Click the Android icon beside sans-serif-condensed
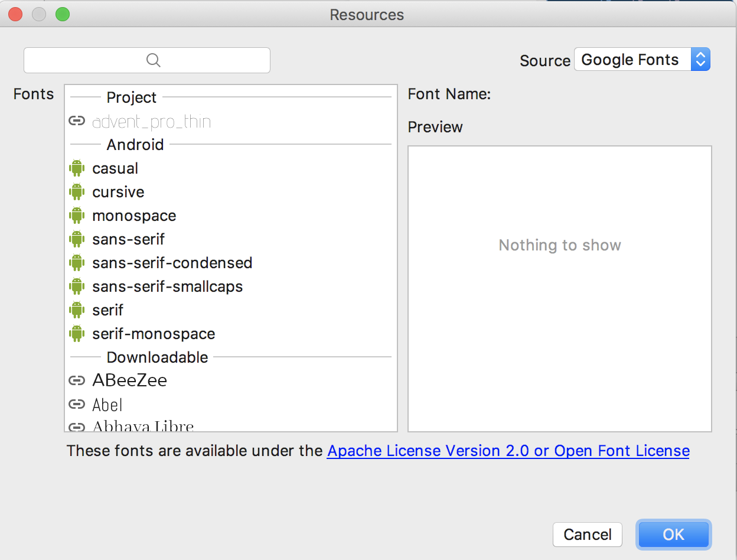The height and width of the screenshot is (560, 737). (x=76, y=263)
